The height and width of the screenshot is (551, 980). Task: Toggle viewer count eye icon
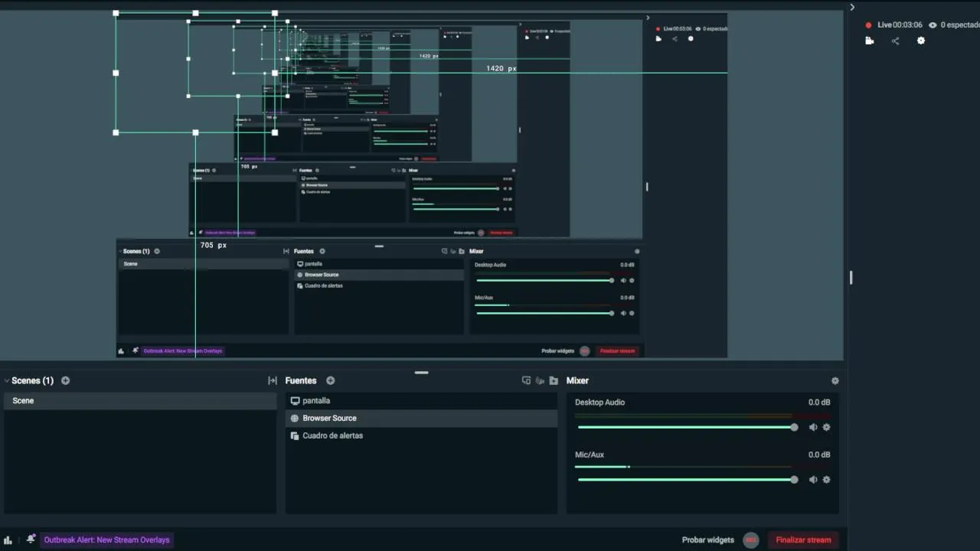click(x=933, y=25)
